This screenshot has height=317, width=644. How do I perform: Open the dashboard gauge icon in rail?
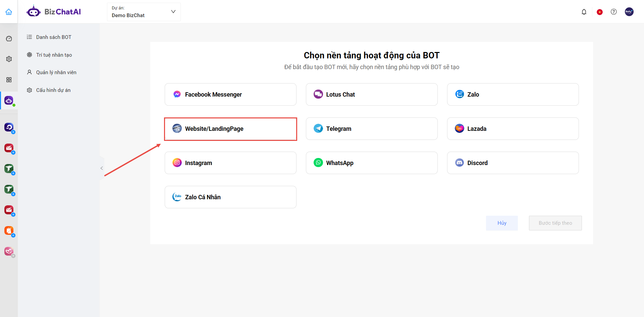pyautogui.click(x=9, y=39)
